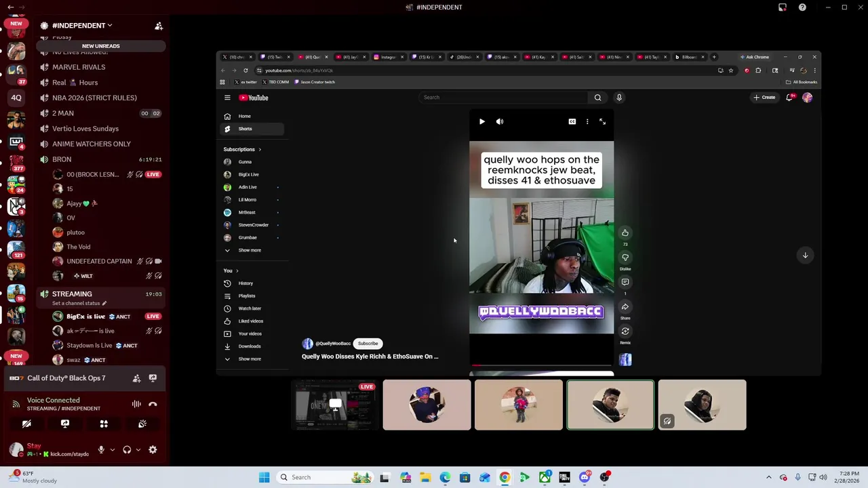Turn on camera in Discord voice panel
The width and height of the screenshot is (868, 488).
coord(26,424)
